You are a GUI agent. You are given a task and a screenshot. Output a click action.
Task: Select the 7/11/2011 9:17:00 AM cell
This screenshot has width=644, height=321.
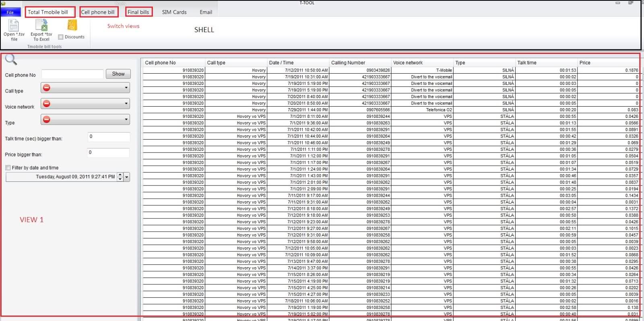(298, 195)
